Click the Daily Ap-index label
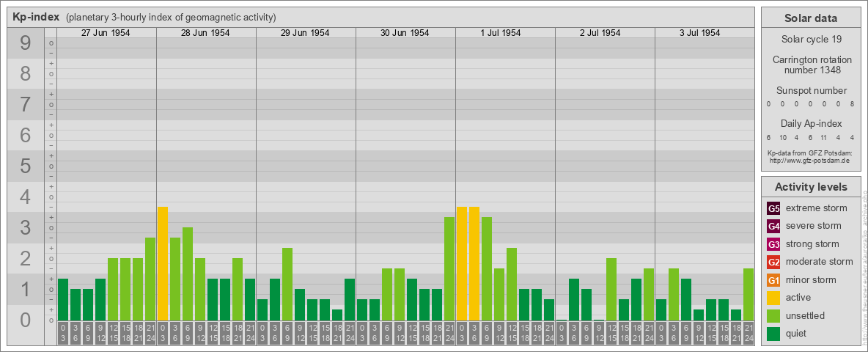This screenshot has width=868, height=352. point(811,123)
